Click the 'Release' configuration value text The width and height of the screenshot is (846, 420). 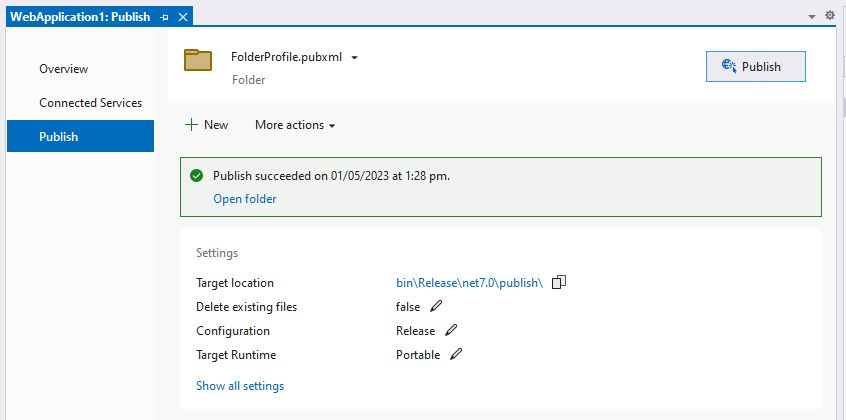(415, 330)
